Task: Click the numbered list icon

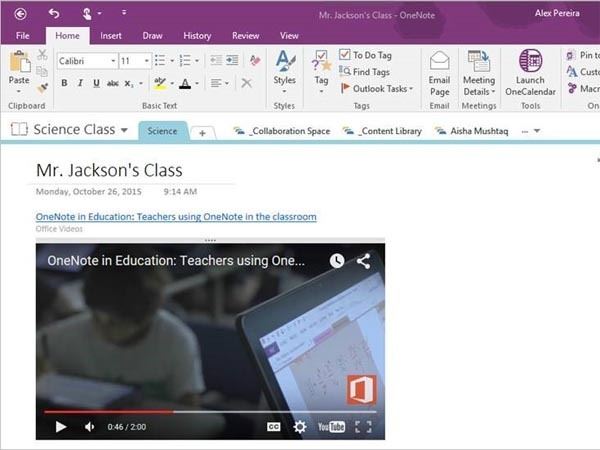Action: click(185, 60)
